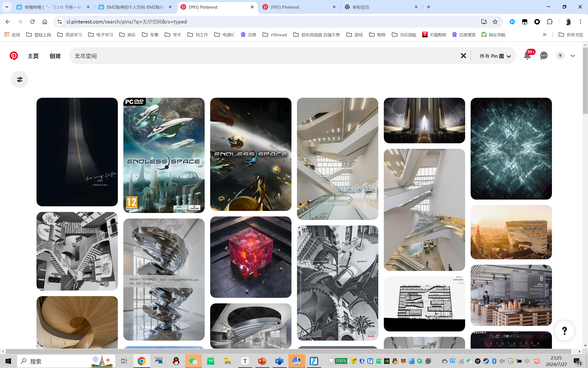
Task: Open the 所有书签 folder
Action: click(x=571, y=34)
